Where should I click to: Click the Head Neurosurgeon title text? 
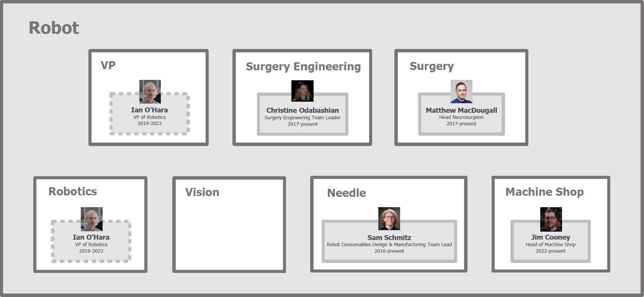pyautogui.click(x=461, y=117)
